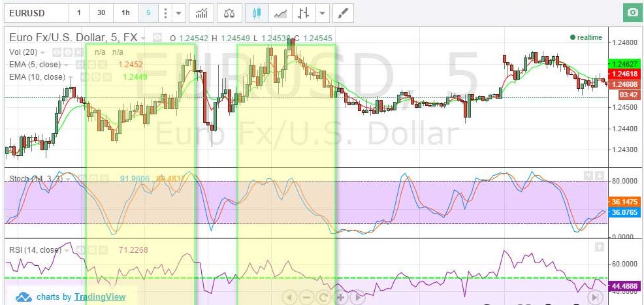This screenshot has width=644, height=305.
Task: Click the TradingView cloud logo
Action: (x=24, y=297)
